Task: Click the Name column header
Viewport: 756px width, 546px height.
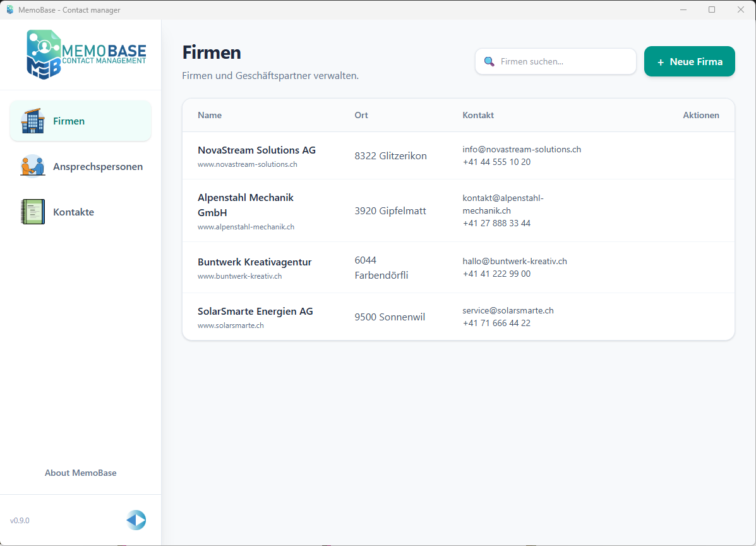Action: 210,115
